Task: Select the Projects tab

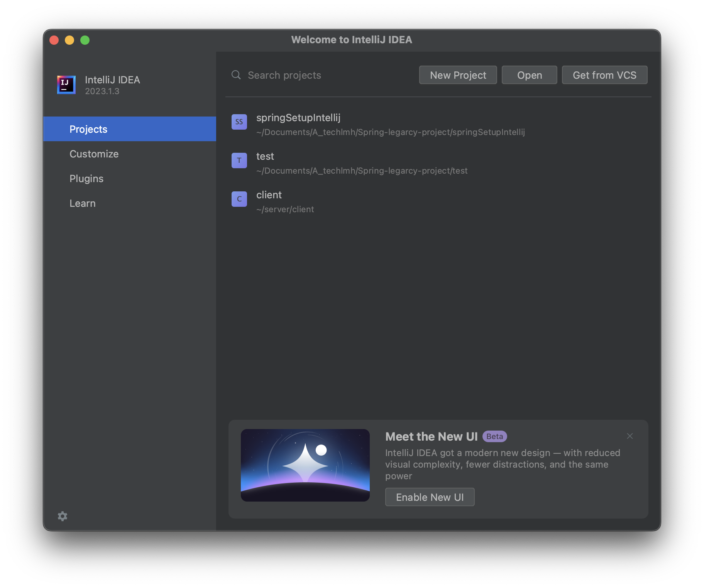Action: (x=130, y=129)
